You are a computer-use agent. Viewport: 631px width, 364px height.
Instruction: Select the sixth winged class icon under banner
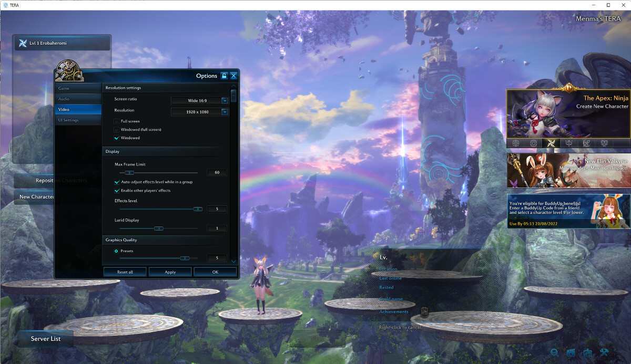[x=603, y=143]
